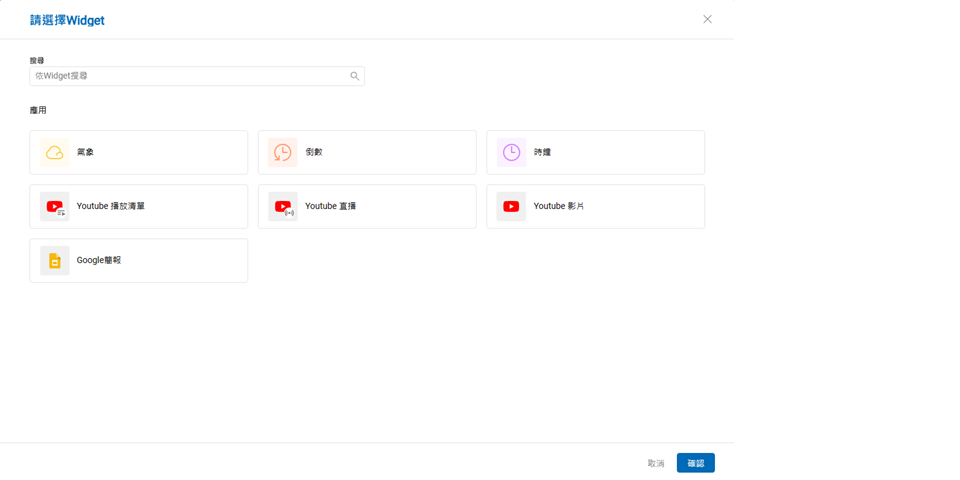Select the Google Slides icon
This screenshot has height=480, width=960.
(x=55, y=261)
